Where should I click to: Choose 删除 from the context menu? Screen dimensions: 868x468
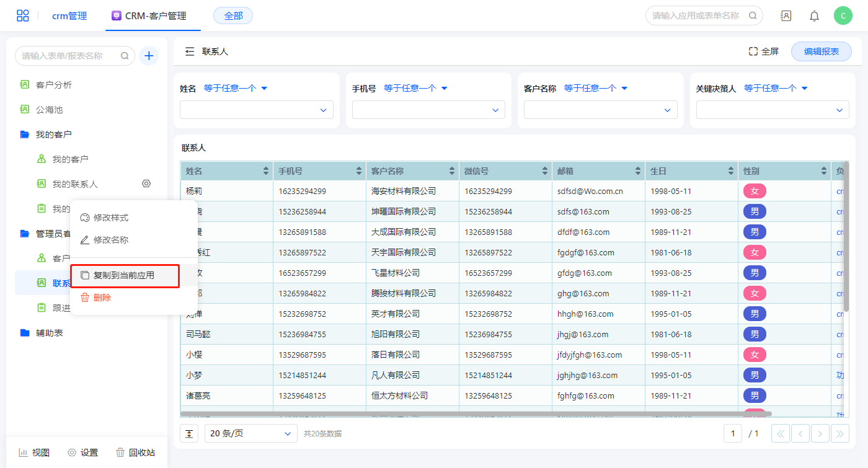(x=102, y=298)
